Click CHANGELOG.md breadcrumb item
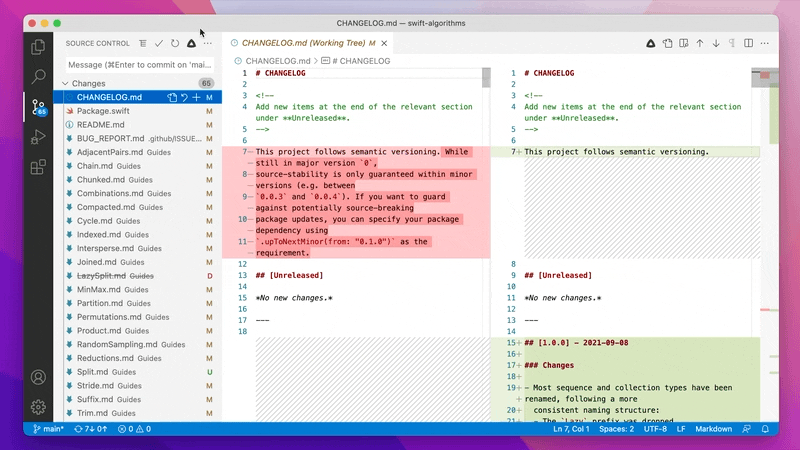The width and height of the screenshot is (800, 450). click(278, 61)
